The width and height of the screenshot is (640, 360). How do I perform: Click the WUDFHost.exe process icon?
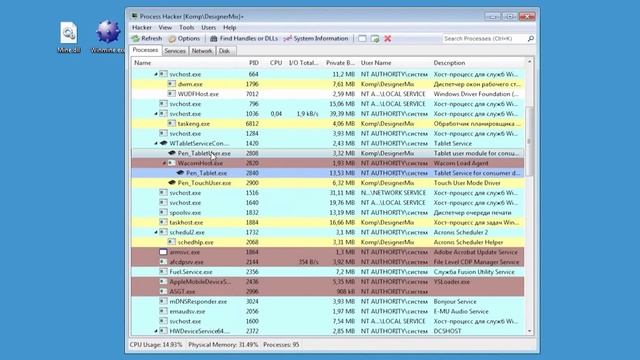click(172, 93)
